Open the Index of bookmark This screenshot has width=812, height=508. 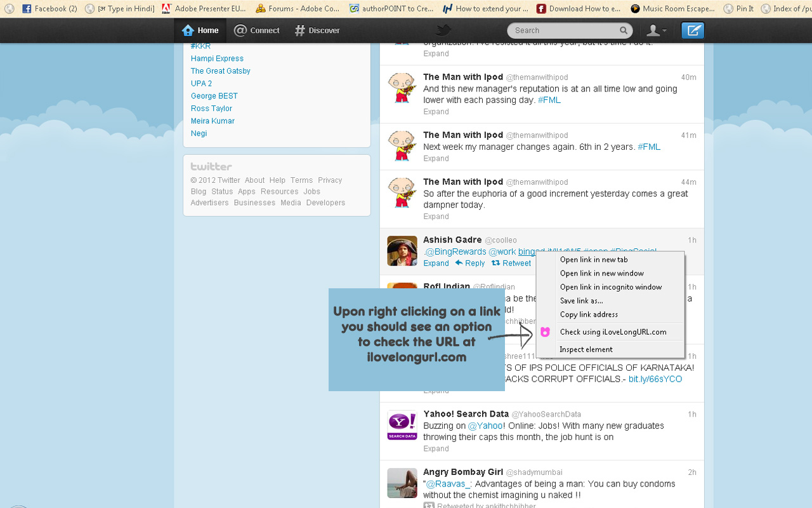click(787, 9)
